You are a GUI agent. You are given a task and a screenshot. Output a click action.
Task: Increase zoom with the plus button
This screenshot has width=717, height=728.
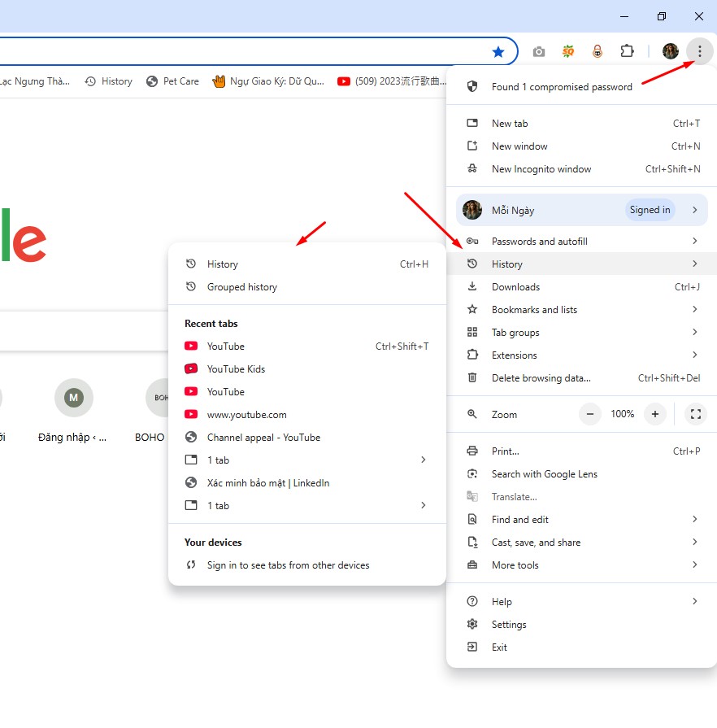(654, 414)
